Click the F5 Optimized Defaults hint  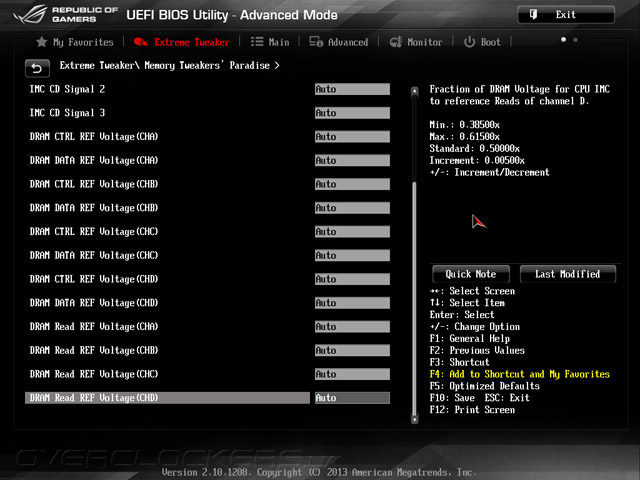[484, 386]
